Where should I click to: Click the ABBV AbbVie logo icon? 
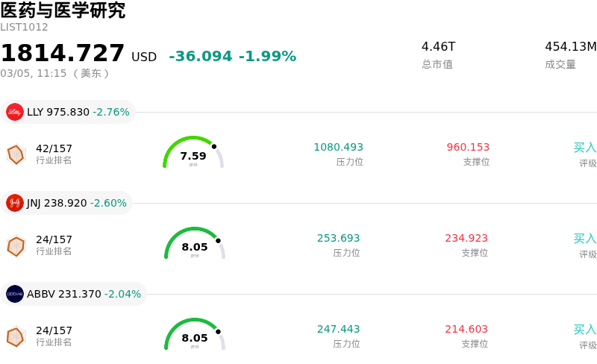tap(15, 294)
